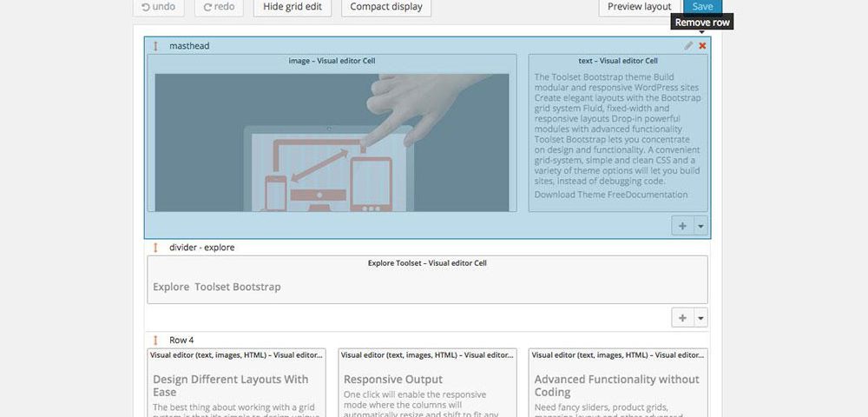Screen dimensions: 868x417
Task: Click the pencil icon to edit masthead row
Action: [688, 45]
